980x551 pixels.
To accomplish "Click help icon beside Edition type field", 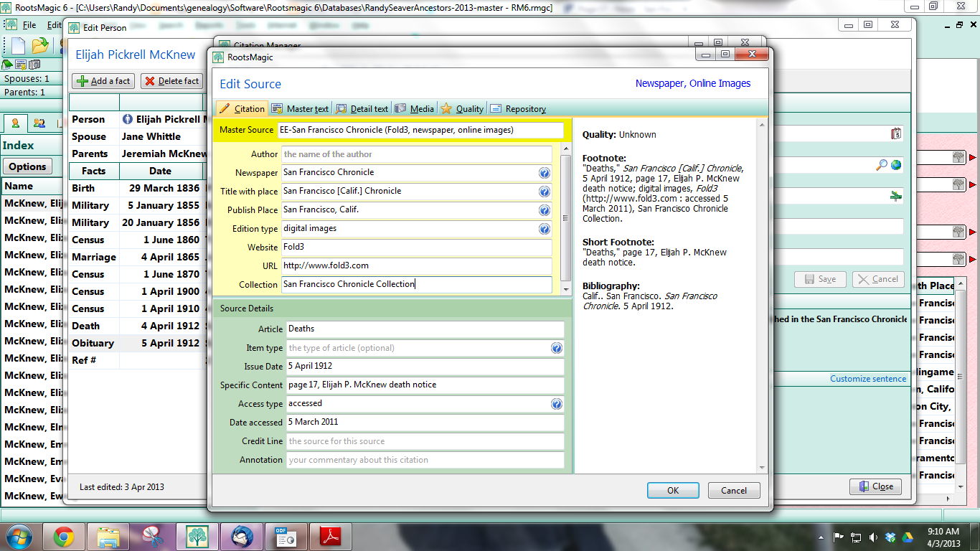I will pos(545,229).
